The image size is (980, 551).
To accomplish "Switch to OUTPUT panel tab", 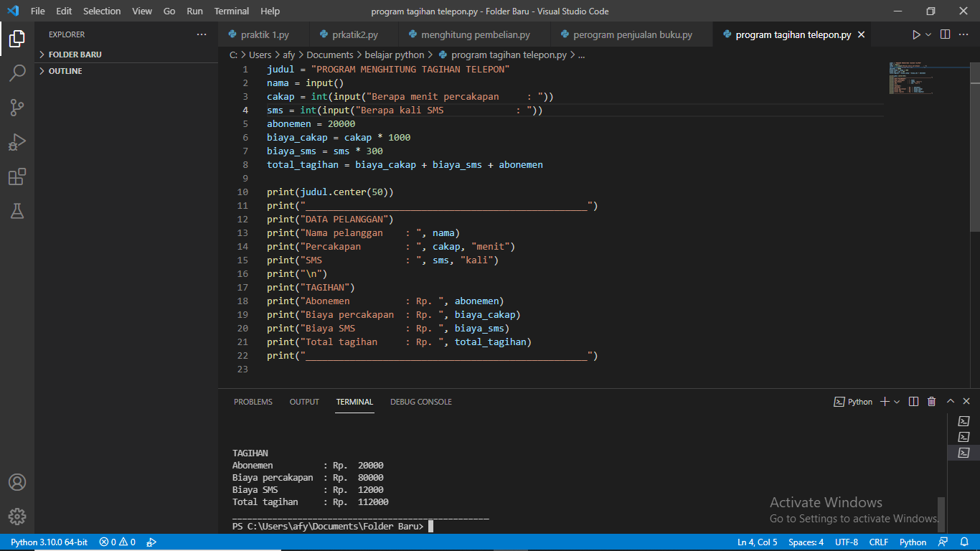I will coord(304,402).
